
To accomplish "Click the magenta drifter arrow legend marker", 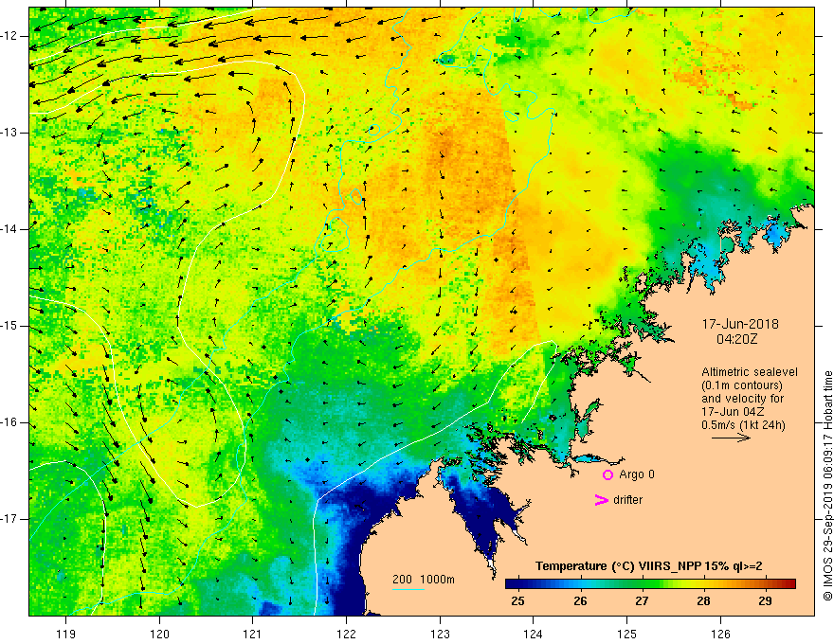I will (601, 500).
